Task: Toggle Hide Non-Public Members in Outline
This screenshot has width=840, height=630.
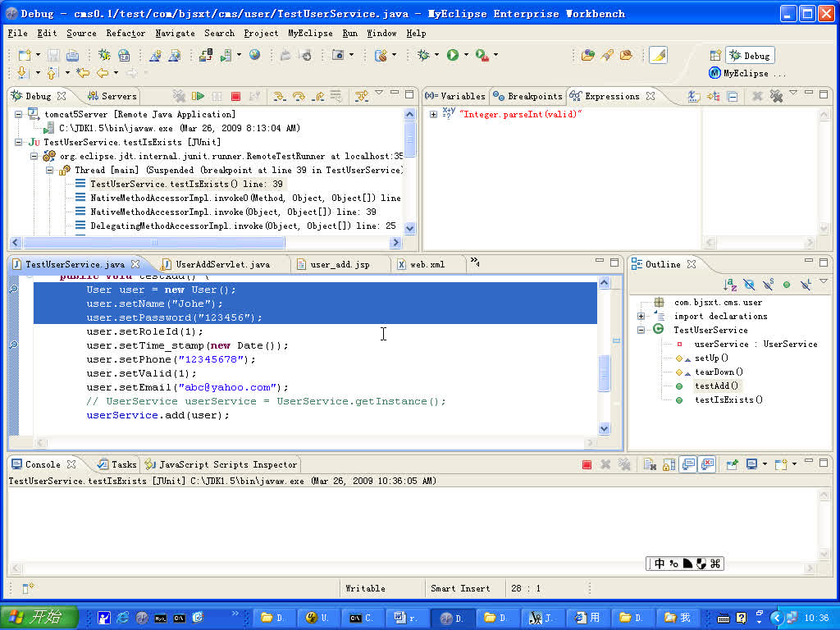Action: coord(787,285)
